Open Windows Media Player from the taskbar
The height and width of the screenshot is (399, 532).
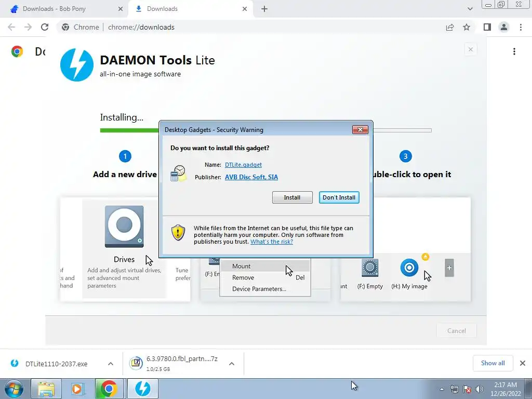coord(78,389)
